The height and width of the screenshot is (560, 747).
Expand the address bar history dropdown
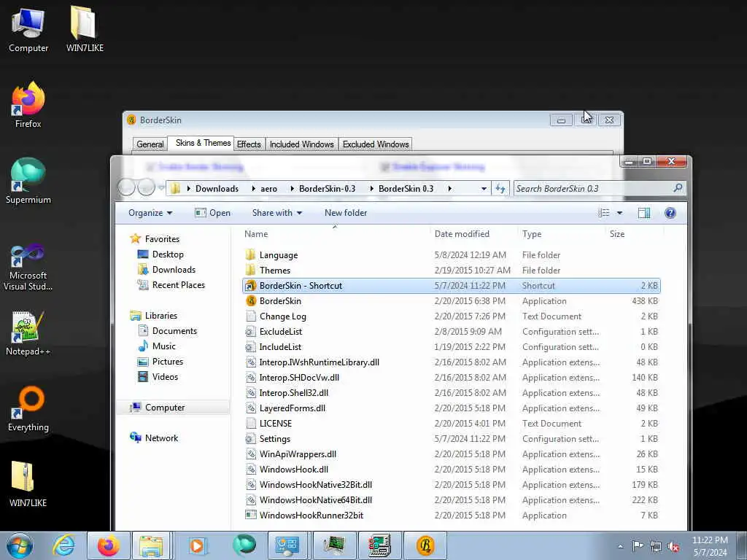pyautogui.click(x=484, y=189)
